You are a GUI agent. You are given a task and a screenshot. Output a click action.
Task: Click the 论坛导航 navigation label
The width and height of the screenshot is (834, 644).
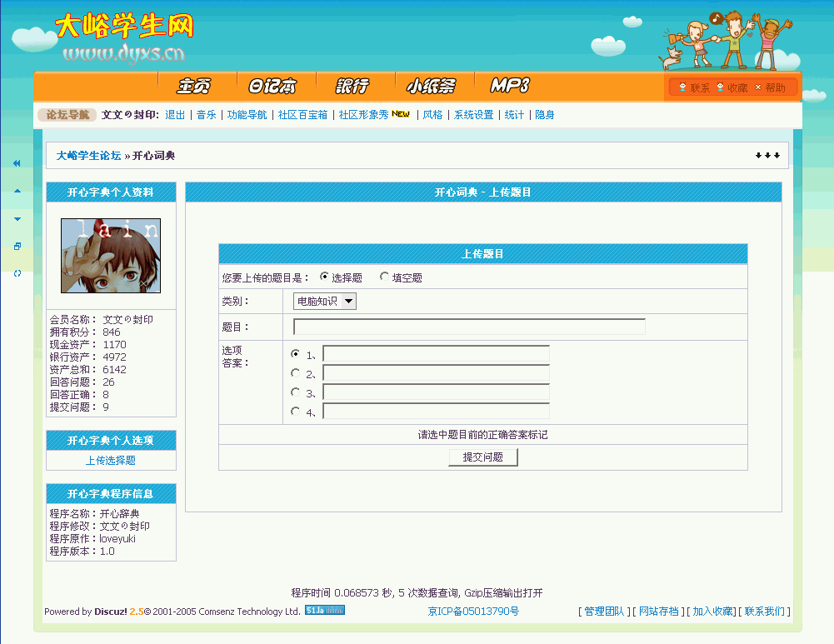(x=67, y=115)
